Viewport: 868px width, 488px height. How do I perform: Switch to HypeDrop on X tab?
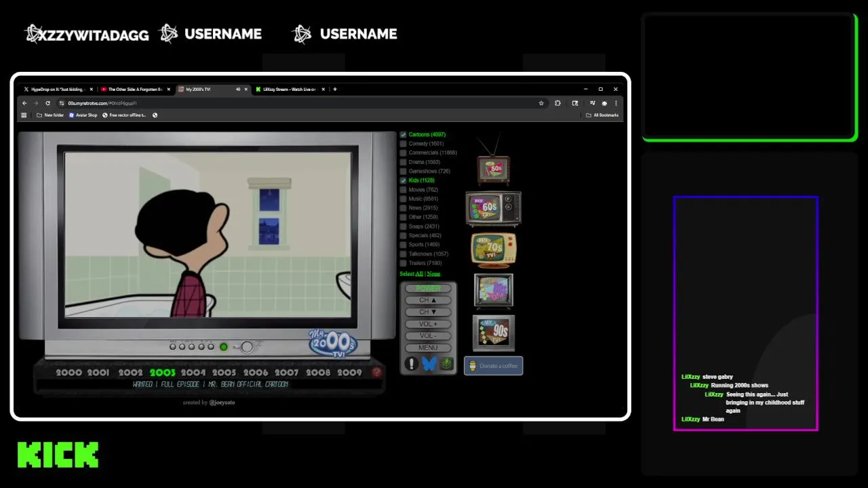(58, 89)
